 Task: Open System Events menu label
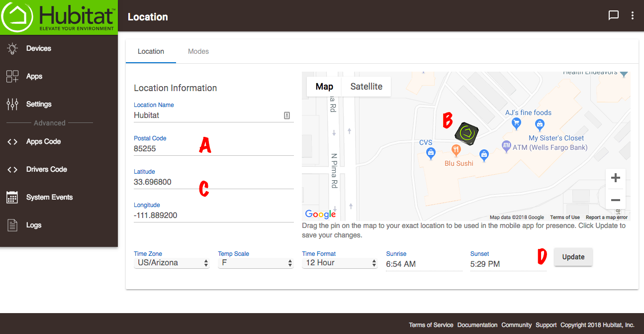click(49, 198)
